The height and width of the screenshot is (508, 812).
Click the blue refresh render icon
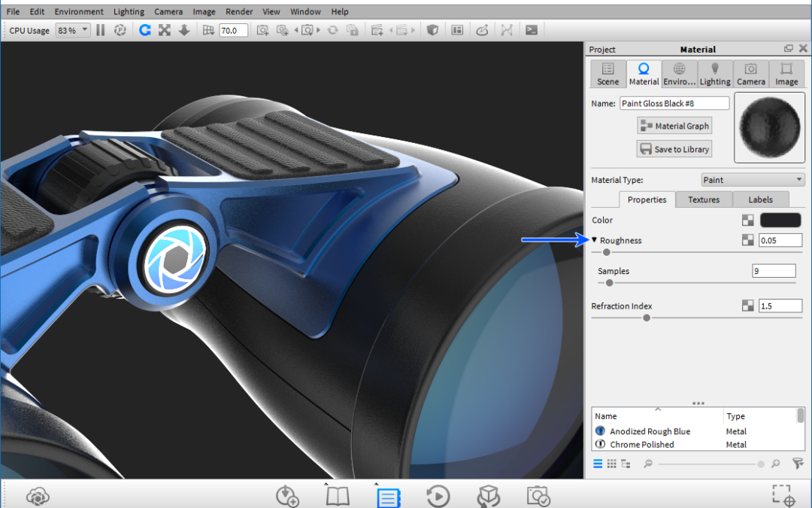(145, 30)
